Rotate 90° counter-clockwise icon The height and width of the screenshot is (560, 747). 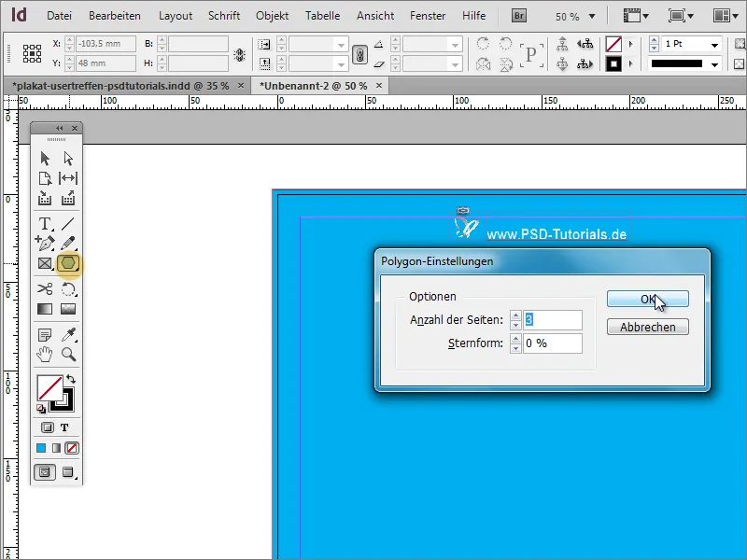(505, 43)
